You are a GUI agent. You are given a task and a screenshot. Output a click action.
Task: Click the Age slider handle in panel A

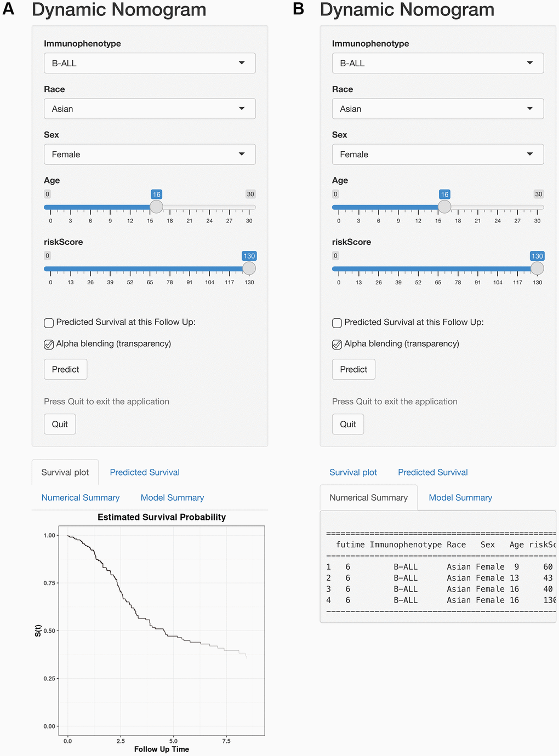click(x=157, y=207)
